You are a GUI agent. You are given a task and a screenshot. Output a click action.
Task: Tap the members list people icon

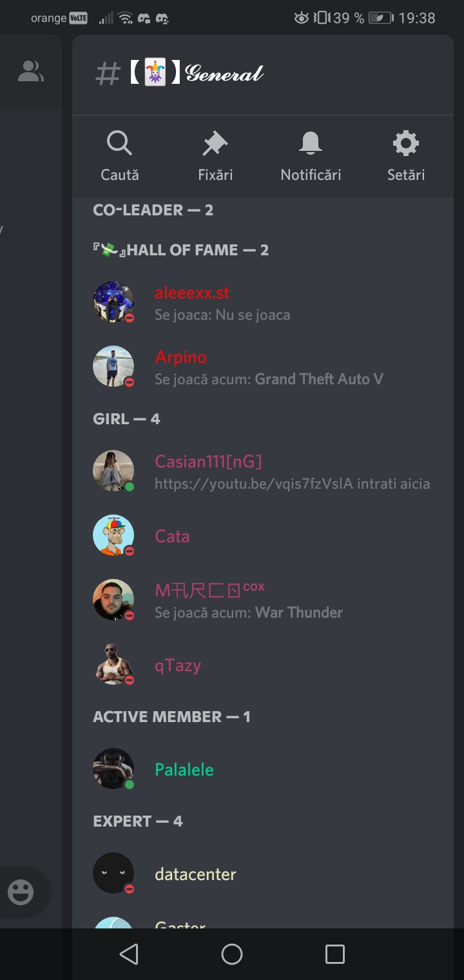click(x=30, y=72)
